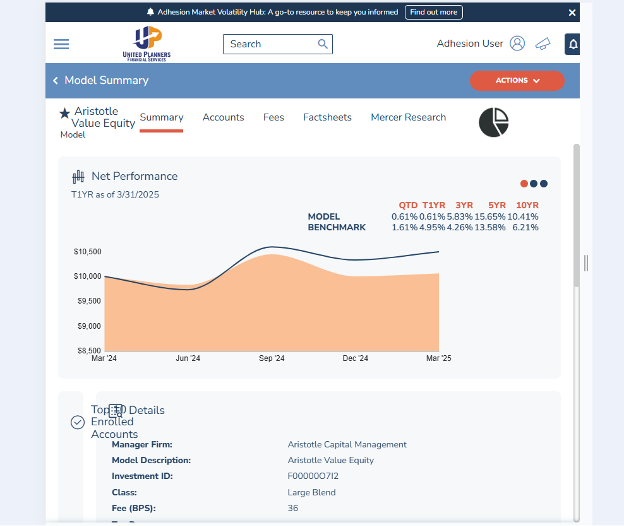Click the Mar '25 axis label
The height and width of the screenshot is (526, 624).
439,358
